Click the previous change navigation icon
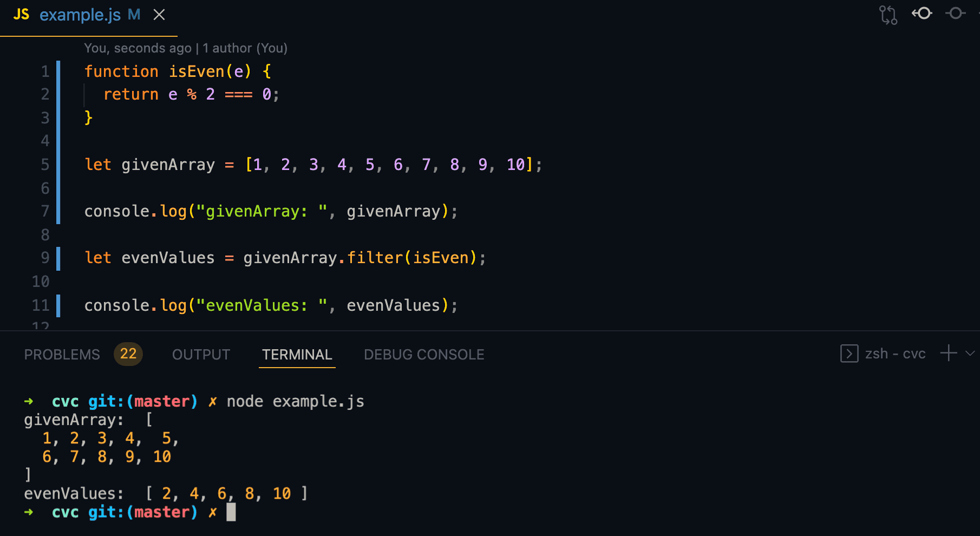The image size is (980, 536). 922,14
